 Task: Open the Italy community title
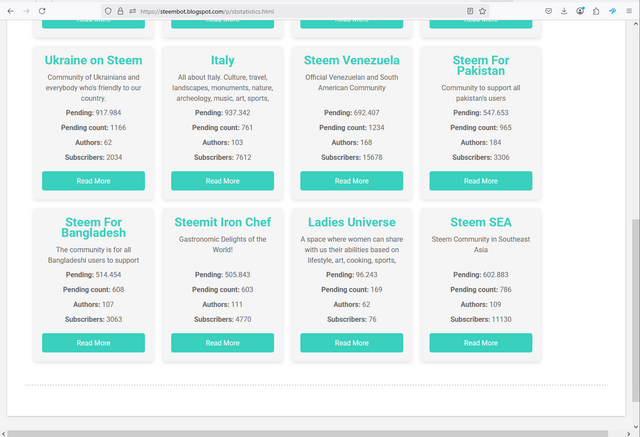point(222,60)
